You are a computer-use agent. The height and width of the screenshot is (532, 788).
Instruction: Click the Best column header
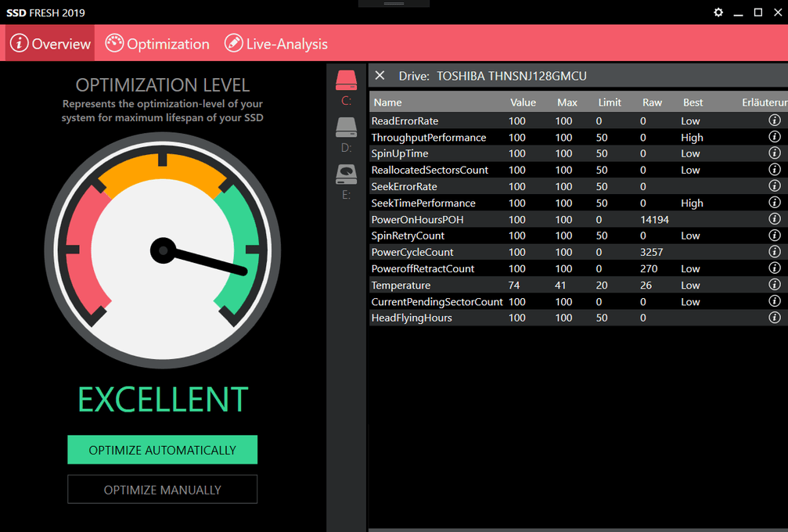[x=693, y=102]
